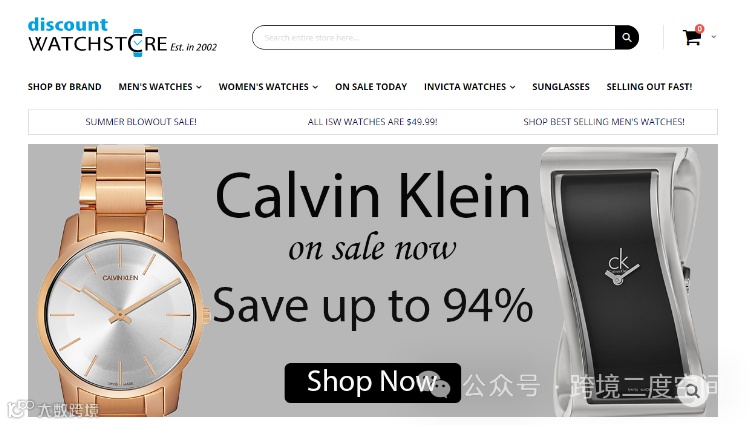Click the Discount Watch Store logo

pyautogui.click(x=122, y=37)
